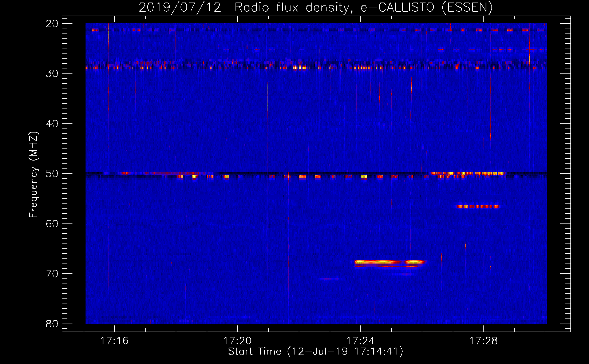Click the "17:20" time tick label
Viewport: 589px width, 364px height.
click(238, 341)
